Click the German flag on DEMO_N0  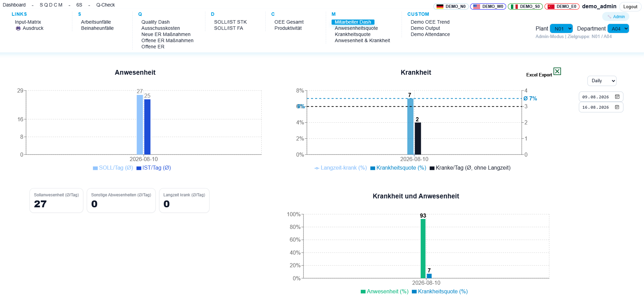(x=440, y=7)
